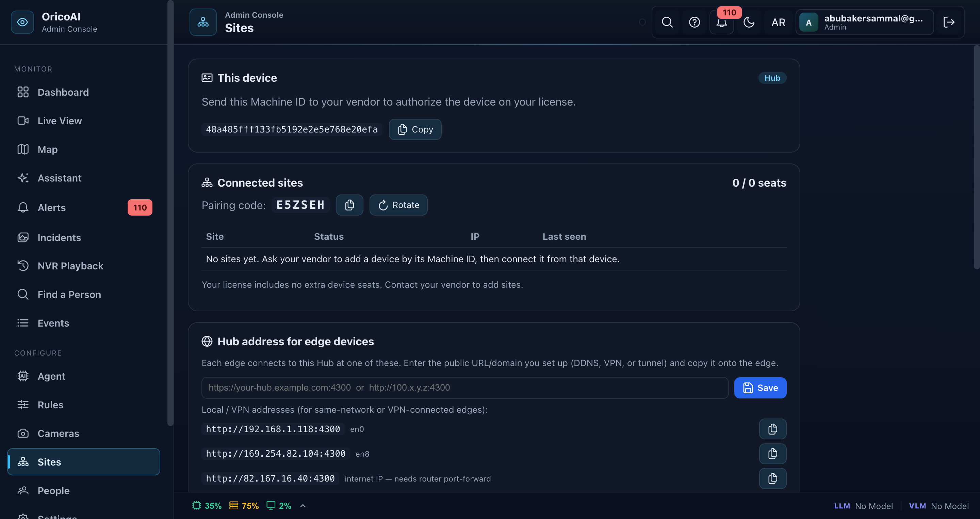Click the main page vertical scrollbar
The height and width of the screenshot is (519, 980).
[x=977, y=157]
